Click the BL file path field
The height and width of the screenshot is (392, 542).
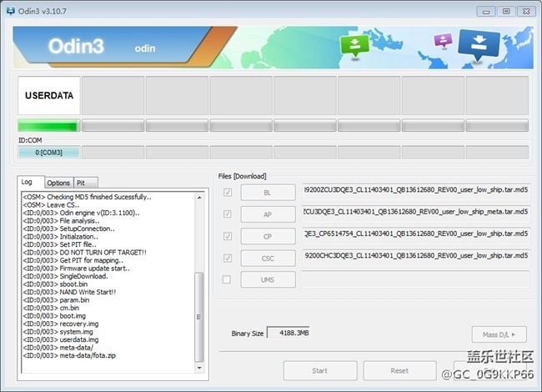click(416, 192)
